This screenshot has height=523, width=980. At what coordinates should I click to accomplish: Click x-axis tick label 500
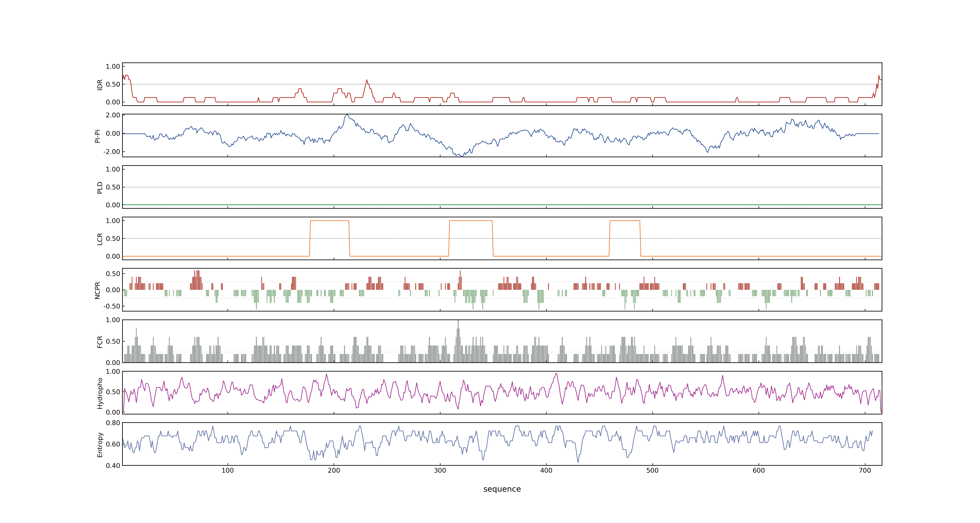[x=652, y=470]
